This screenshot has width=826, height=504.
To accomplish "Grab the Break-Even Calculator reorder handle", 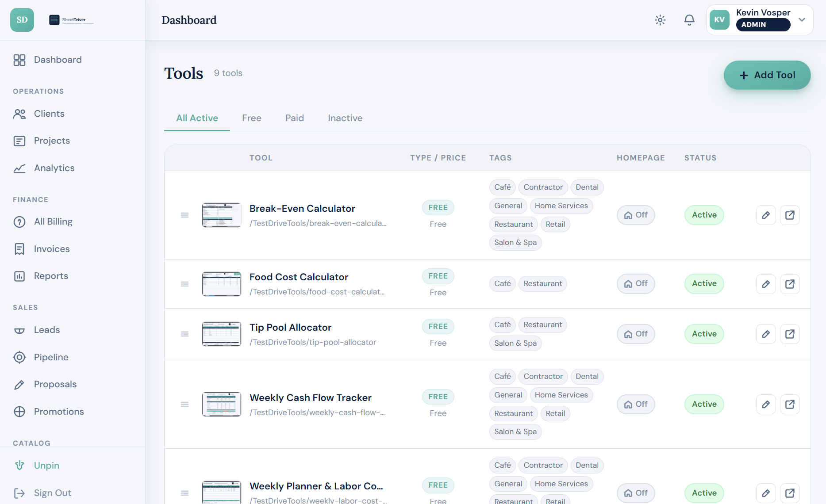I will [x=185, y=215].
